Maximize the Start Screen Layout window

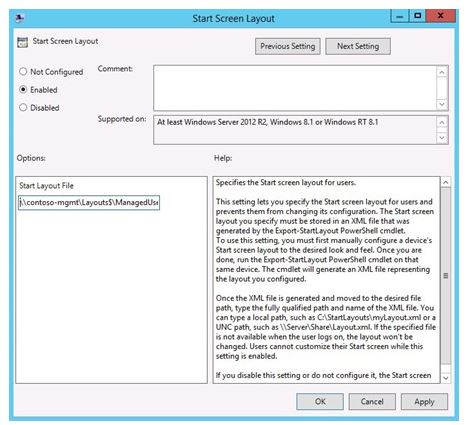(x=417, y=16)
